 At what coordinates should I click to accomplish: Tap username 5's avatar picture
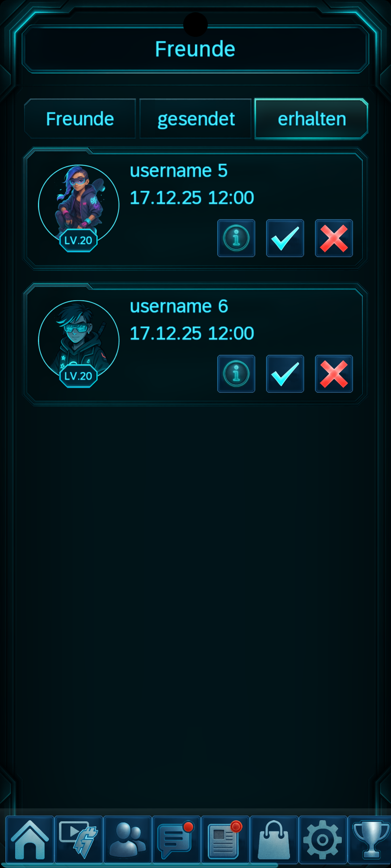point(79,205)
